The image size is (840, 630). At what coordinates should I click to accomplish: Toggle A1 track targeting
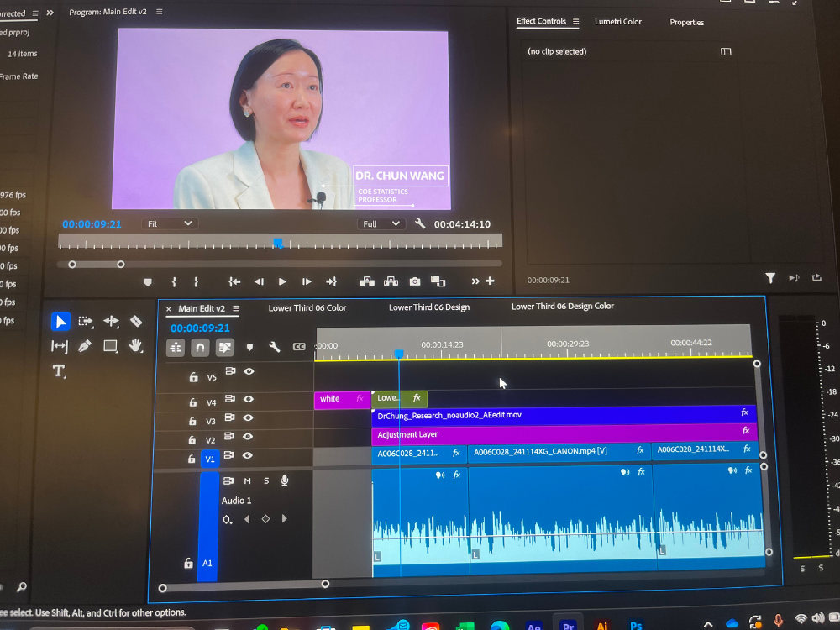tap(207, 563)
